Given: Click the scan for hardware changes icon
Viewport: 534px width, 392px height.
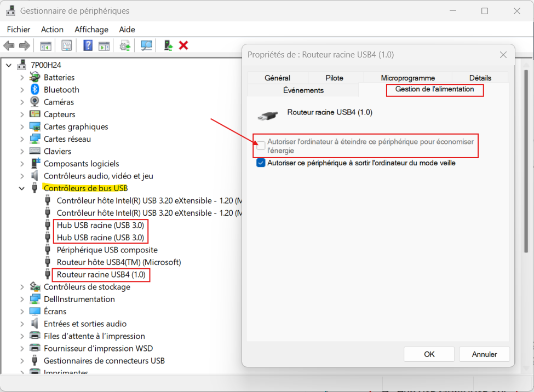Looking at the screenshot, I should point(146,45).
